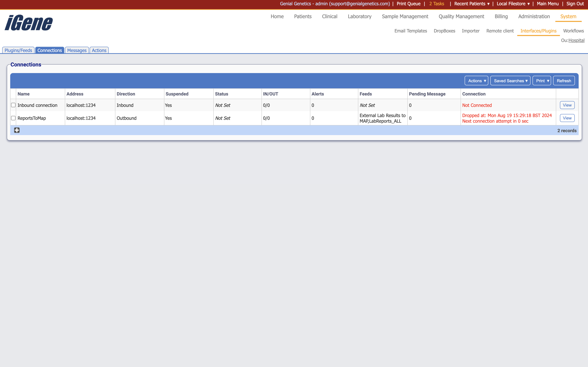Switch to the Plugins/Feeds tab
Screen dimensions: 588x367
[18, 50]
